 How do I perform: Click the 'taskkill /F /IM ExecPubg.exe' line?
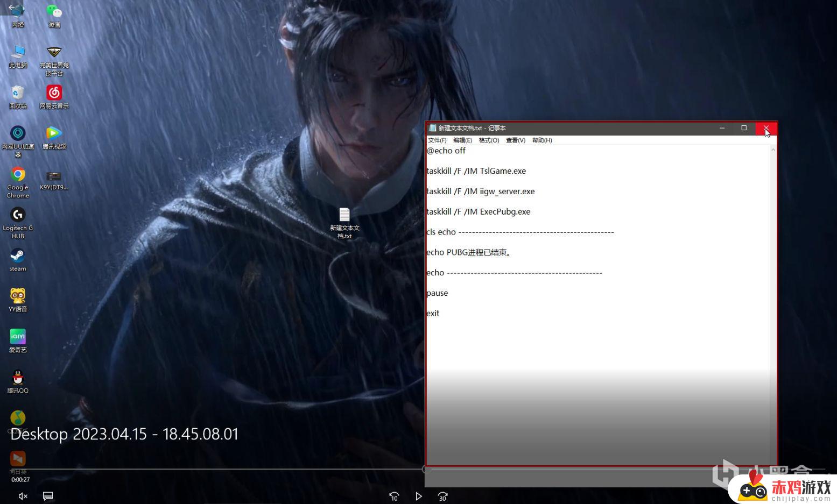pyautogui.click(x=479, y=212)
